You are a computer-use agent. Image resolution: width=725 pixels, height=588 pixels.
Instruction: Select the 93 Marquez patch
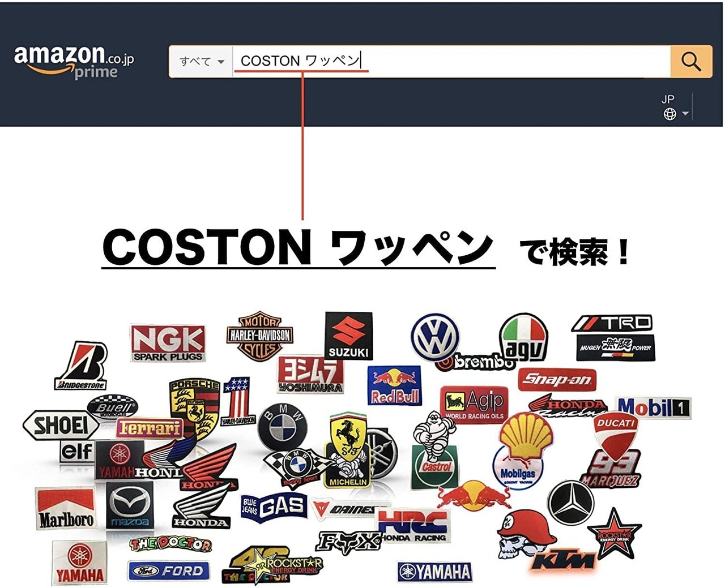611,469
